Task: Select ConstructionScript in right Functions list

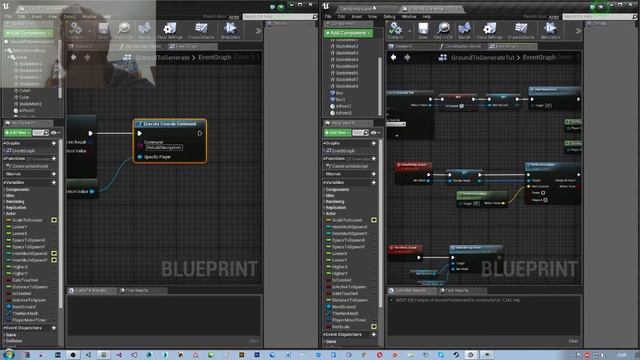Action: click(x=350, y=166)
